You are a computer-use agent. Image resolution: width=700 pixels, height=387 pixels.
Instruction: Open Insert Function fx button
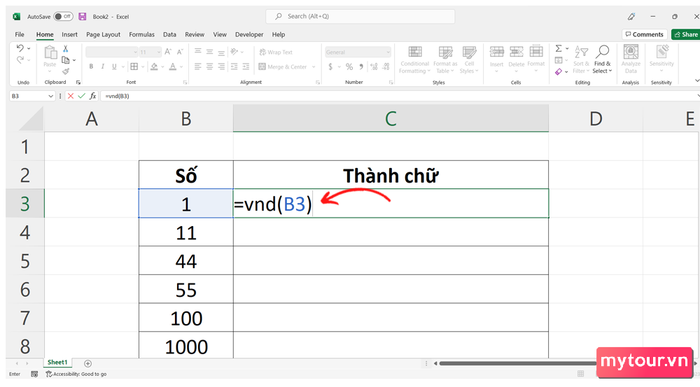(x=93, y=96)
